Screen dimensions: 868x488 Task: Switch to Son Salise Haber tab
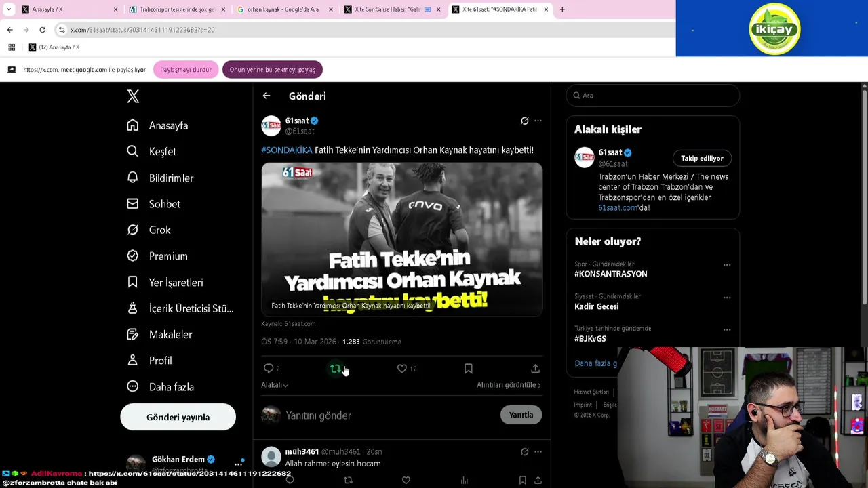[393, 9]
